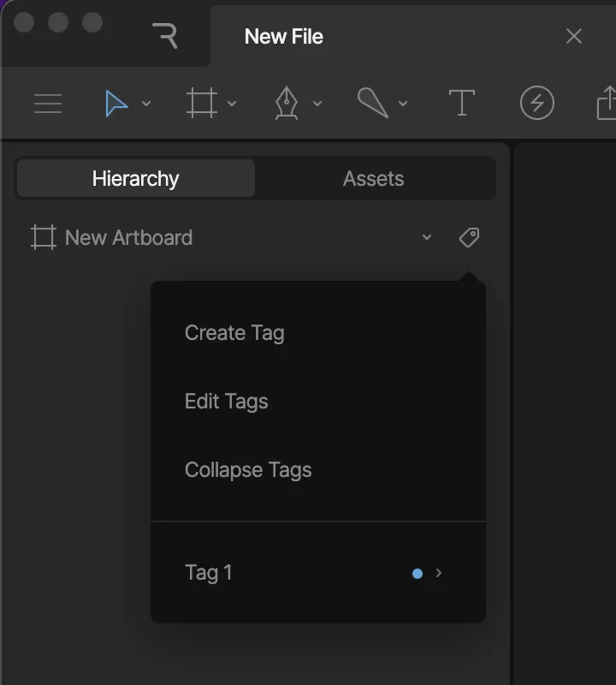
Task: Open the New Artboard dropdown chevron
Action: 426,238
